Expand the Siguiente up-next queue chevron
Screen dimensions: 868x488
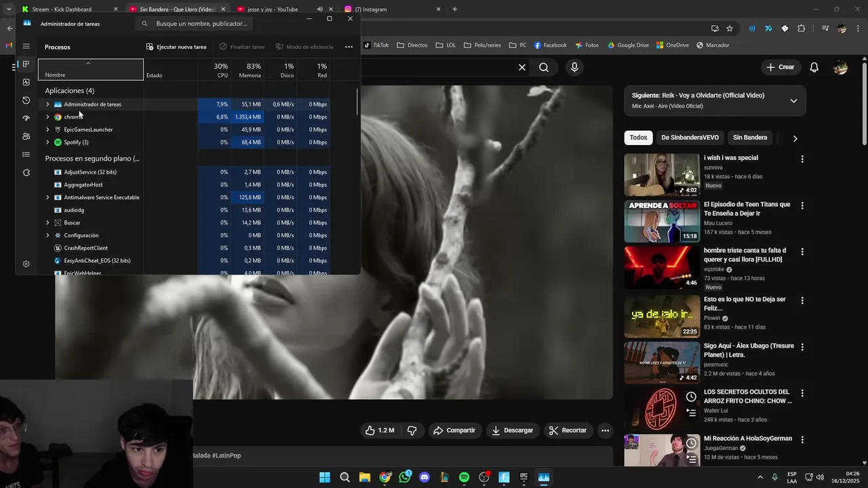[793, 101]
